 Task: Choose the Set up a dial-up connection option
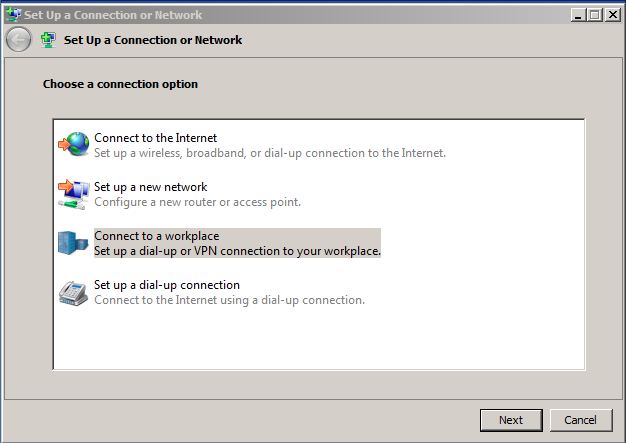point(166,285)
